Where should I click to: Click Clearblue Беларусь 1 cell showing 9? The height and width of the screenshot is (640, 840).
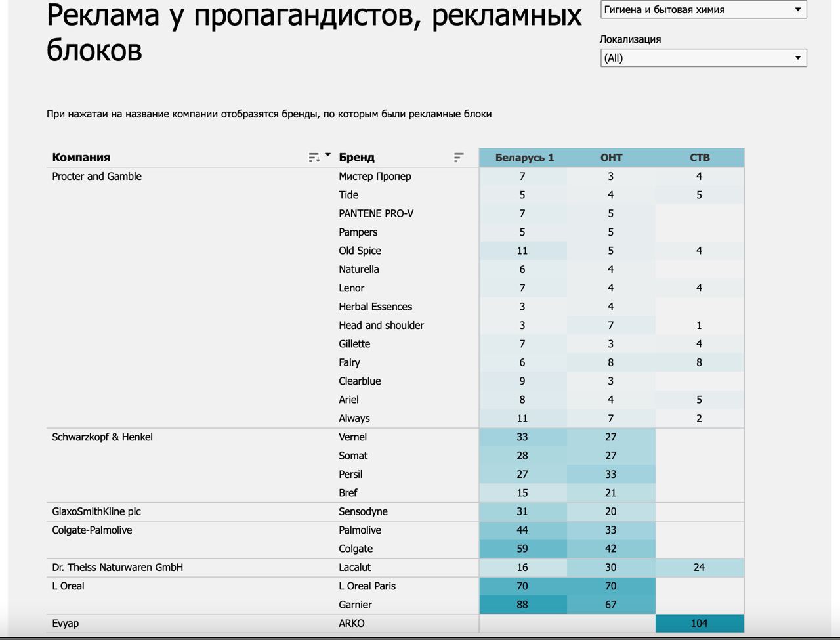tap(523, 381)
